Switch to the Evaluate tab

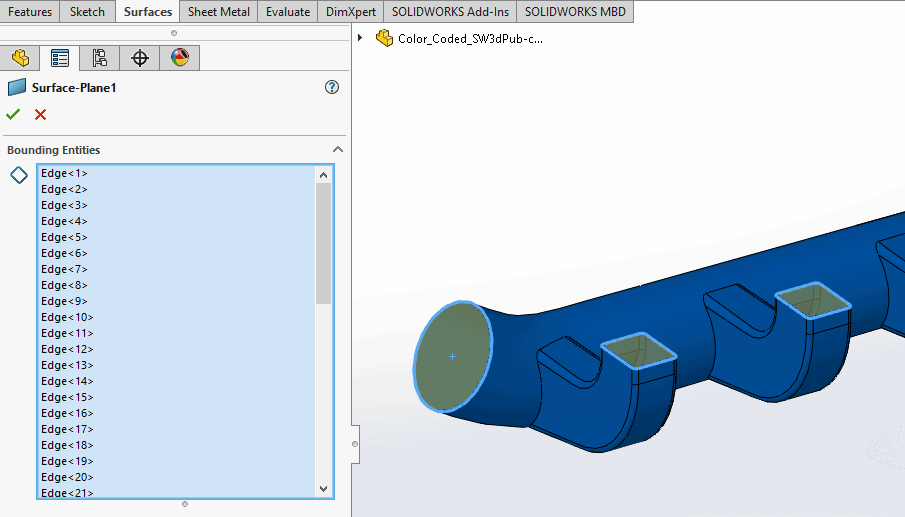pyautogui.click(x=288, y=12)
